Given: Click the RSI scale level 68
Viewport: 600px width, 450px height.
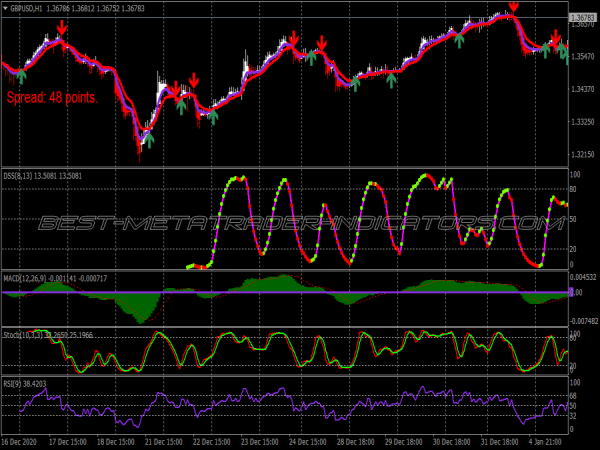Looking at the screenshot, I should 573,396.
